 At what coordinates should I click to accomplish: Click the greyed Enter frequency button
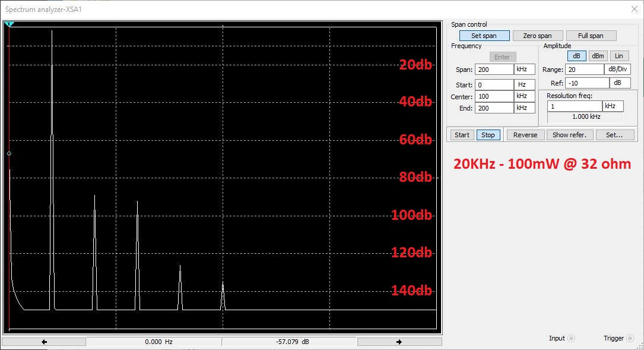point(502,57)
